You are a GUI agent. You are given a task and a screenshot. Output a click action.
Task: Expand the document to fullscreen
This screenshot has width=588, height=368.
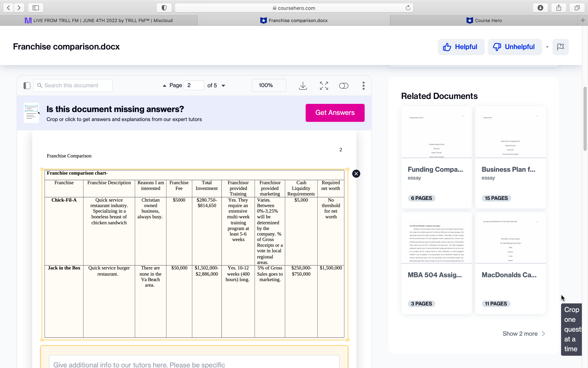click(324, 85)
